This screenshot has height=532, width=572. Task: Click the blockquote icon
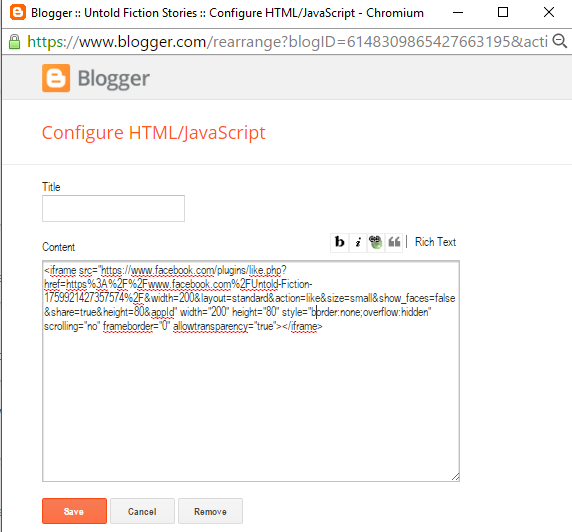tap(394, 242)
